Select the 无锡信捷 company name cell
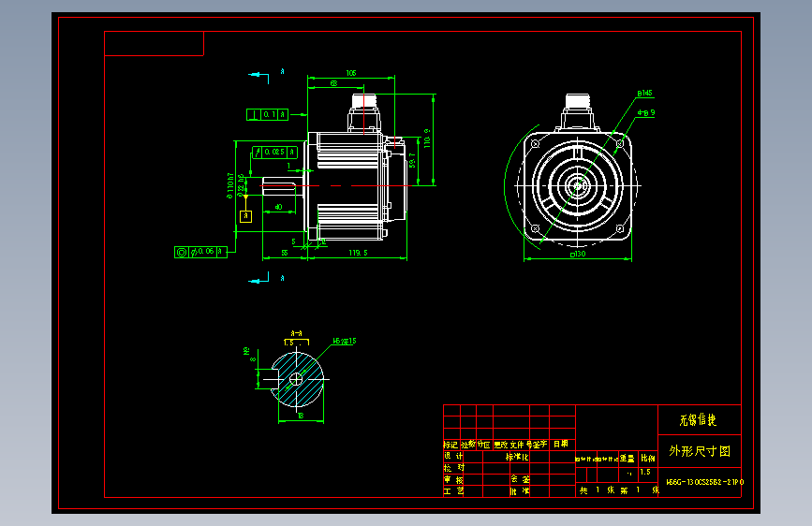This screenshot has width=812, height=526. 698,420
